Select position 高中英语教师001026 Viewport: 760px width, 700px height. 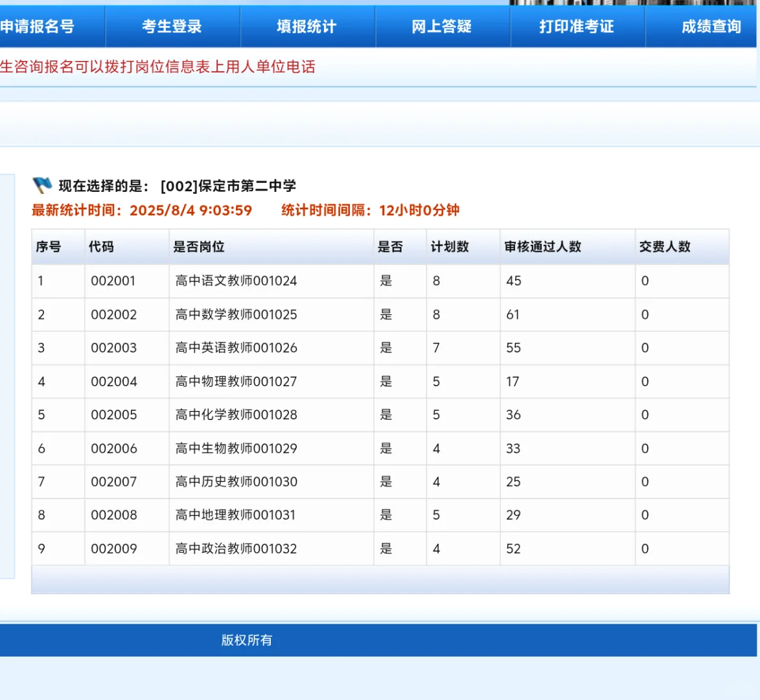pyautogui.click(x=236, y=348)
